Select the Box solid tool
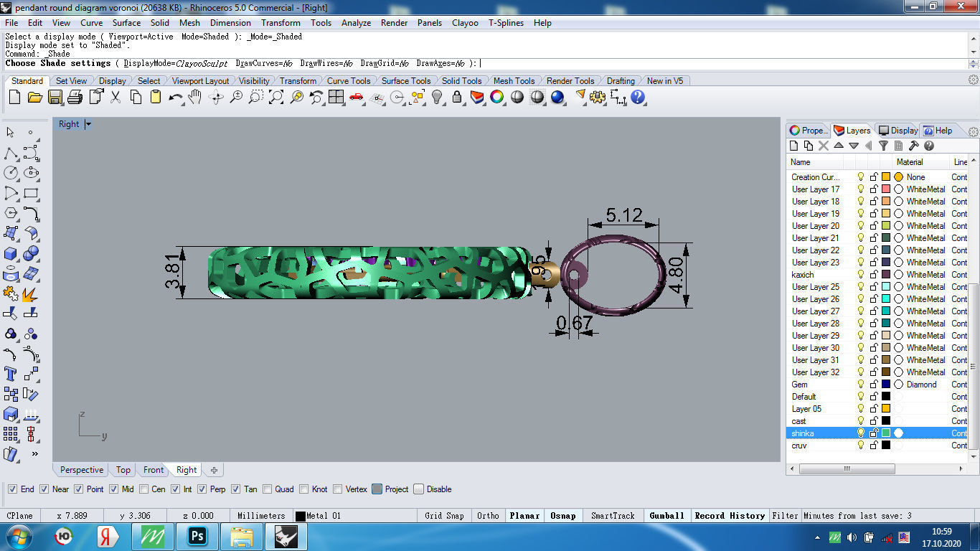Image resolution: width=980 pixels, height=551 pixels. pos(11,253)
